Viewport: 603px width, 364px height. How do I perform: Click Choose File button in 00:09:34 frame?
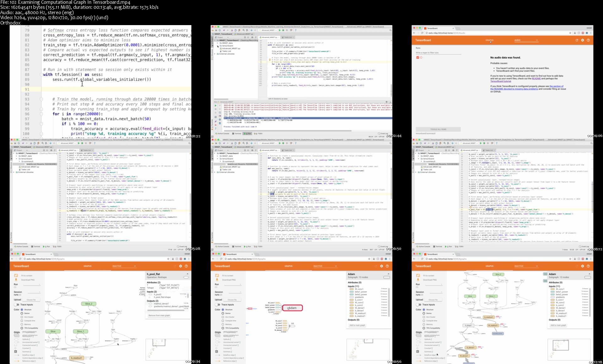pos(31,300)
